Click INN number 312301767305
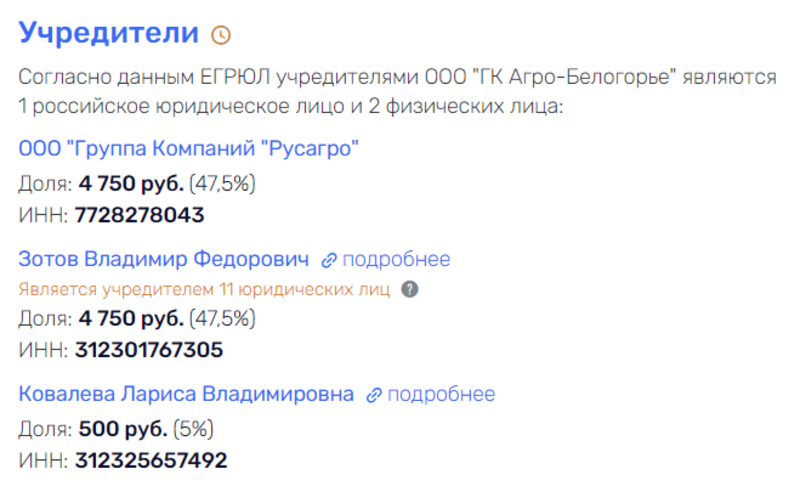This screenshot has height=503, width=800. (149, 350)
